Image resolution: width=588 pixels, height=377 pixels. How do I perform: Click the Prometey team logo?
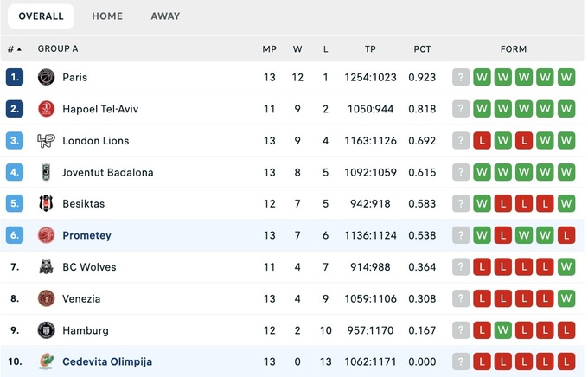[47, 235]
